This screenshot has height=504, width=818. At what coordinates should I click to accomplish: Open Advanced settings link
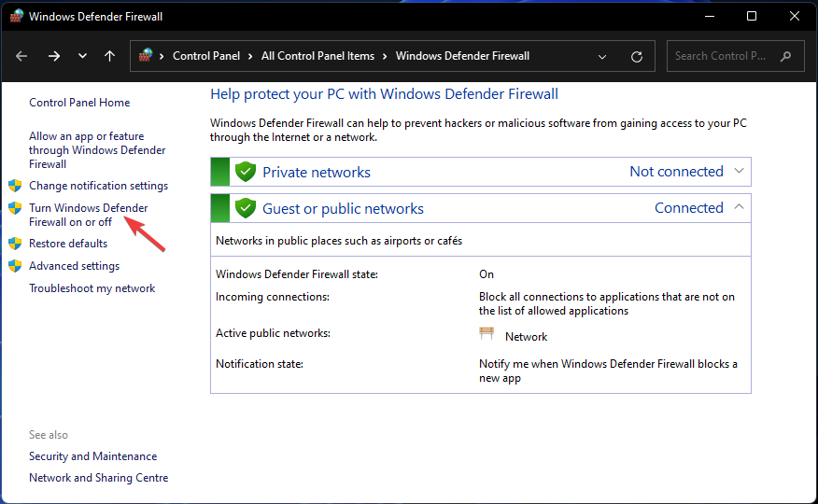[74, 266]
